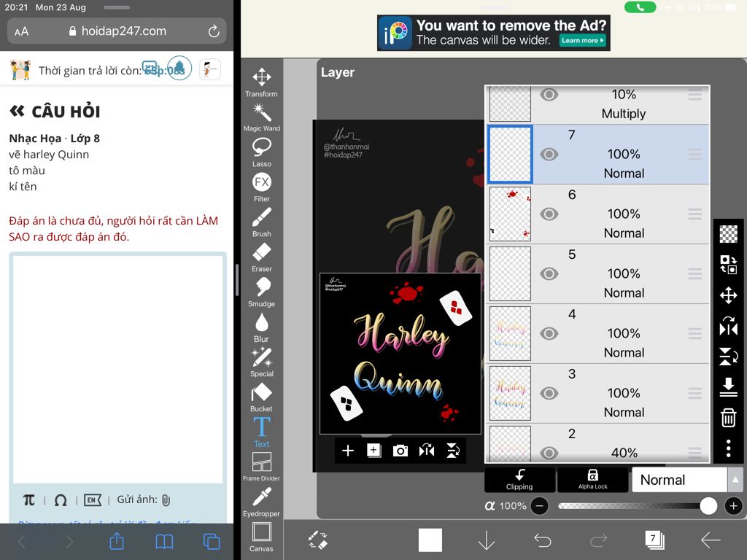
Task: Toggle visibility of layer 7
Action: (549, 155)
